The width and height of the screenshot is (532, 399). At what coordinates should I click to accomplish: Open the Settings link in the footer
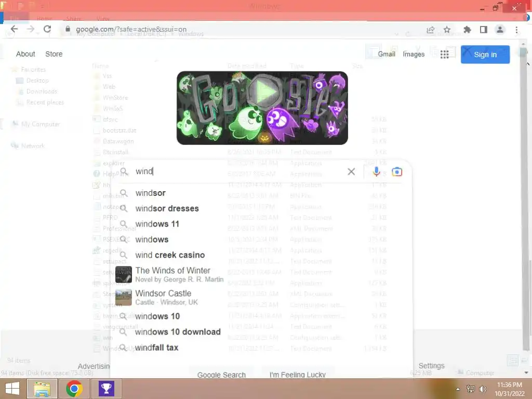pyautogui.click(x=431, y=366)
